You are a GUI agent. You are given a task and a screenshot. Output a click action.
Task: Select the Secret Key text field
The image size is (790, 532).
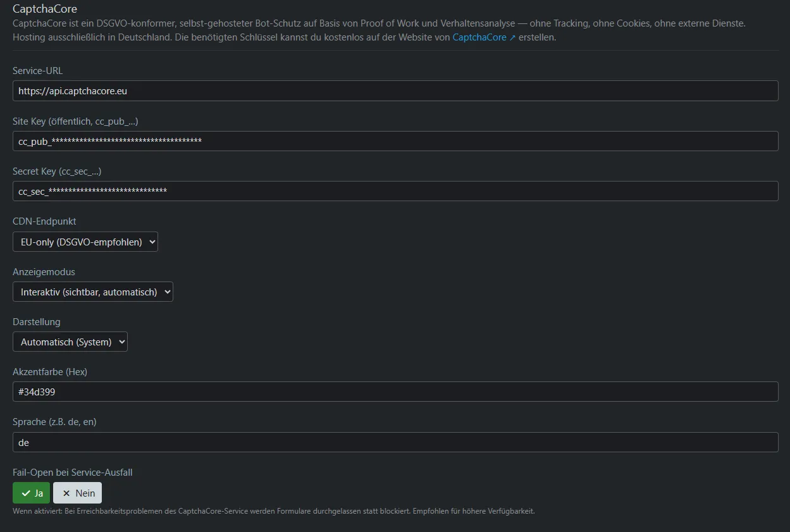(x=395, y=191)
